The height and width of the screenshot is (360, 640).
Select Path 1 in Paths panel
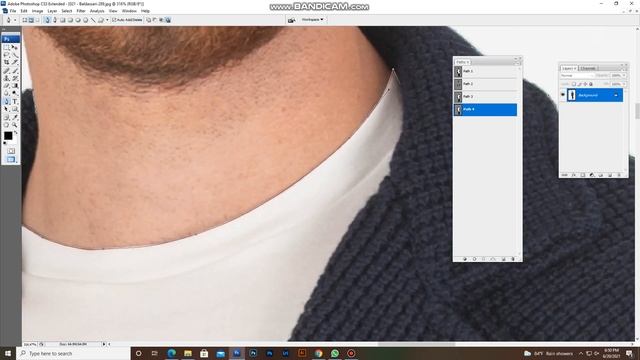pyautogui.click(x=485, y=71)
